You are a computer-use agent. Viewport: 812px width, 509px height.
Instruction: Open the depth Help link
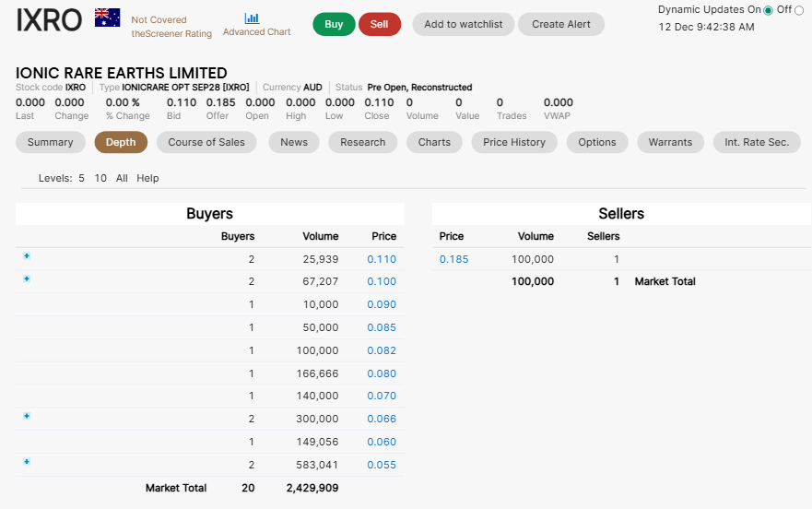click(147, 178)
